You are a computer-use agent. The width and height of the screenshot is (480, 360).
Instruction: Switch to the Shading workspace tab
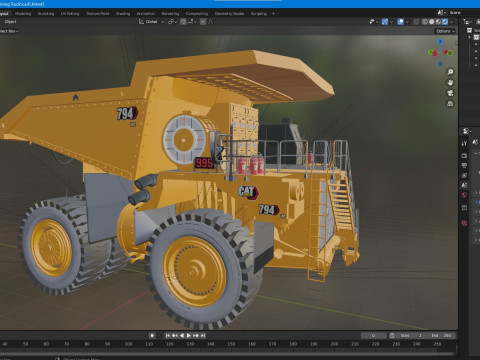[x=123, y=14]
